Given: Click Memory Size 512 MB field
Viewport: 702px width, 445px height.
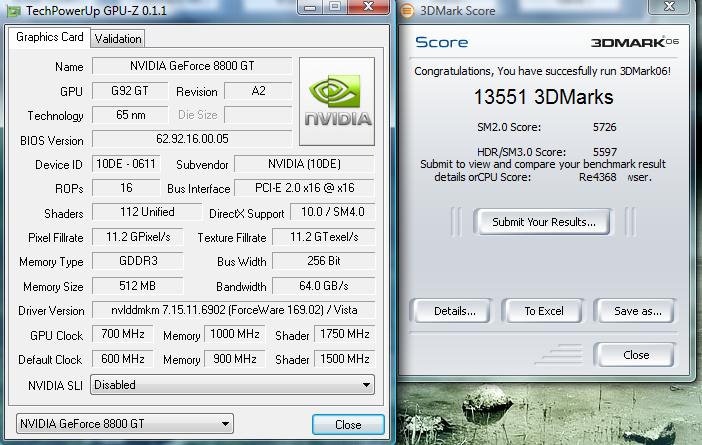Looking at the screenshot, I should [x=138, y=286].
